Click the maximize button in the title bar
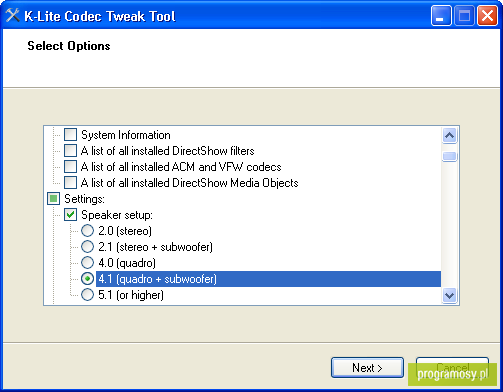 464,16
